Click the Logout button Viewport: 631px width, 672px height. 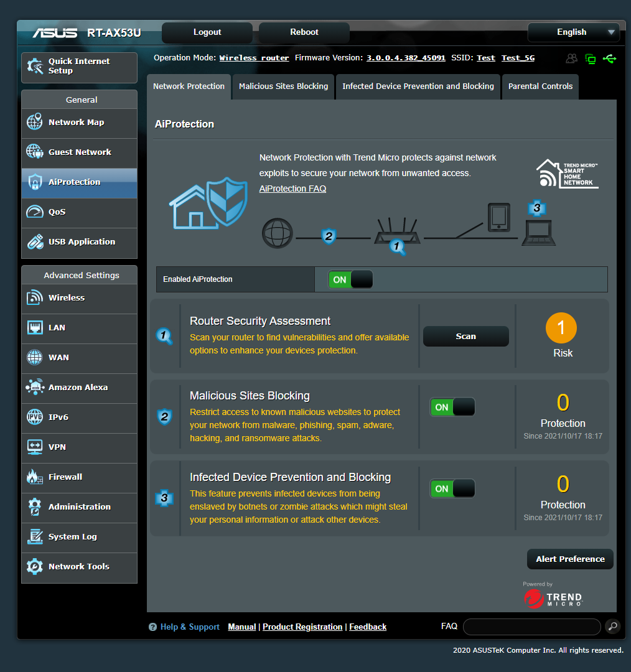pyautogui.click(x=207, y=32)
